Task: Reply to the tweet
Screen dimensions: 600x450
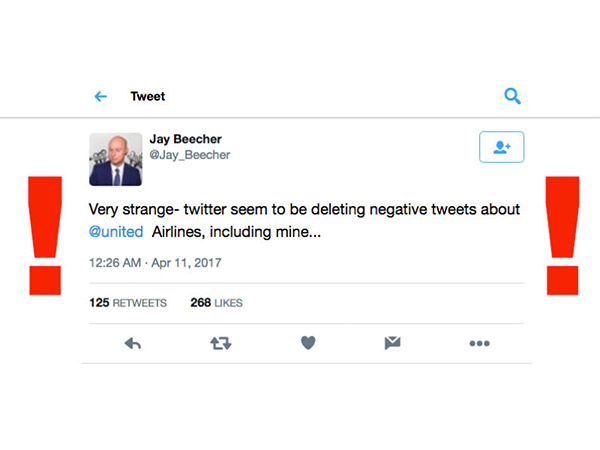Action: (132, 343)
